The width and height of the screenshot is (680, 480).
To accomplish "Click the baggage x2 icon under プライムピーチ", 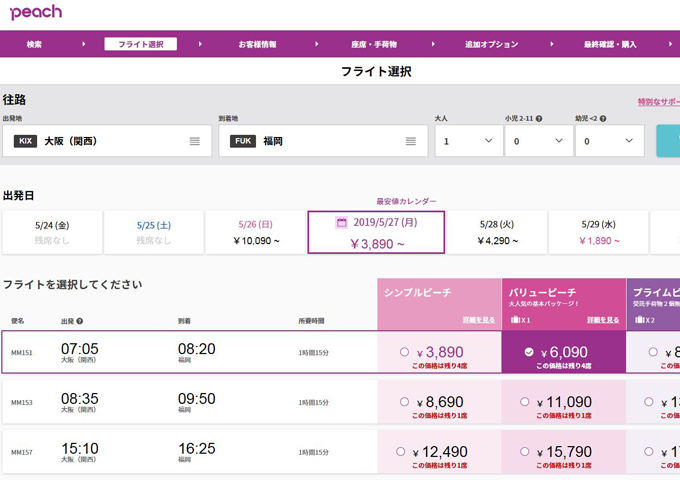I will pyautogui.click(x=640, y=320).
